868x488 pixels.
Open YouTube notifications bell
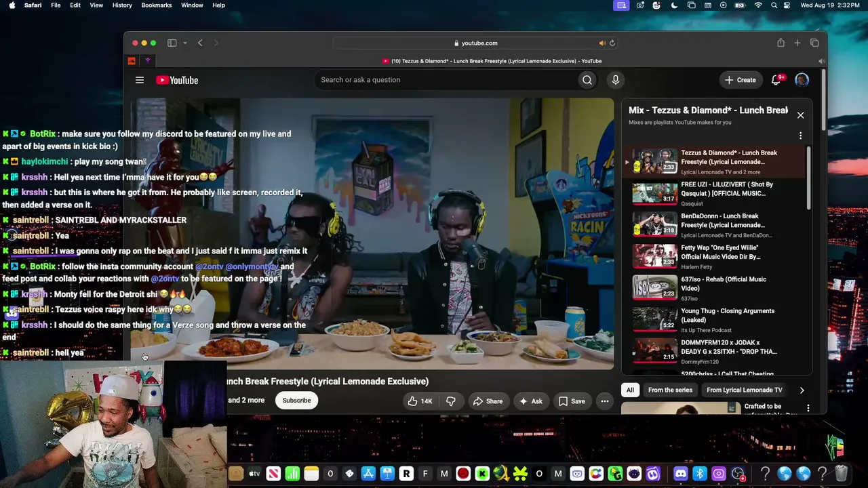pos(776,80)
